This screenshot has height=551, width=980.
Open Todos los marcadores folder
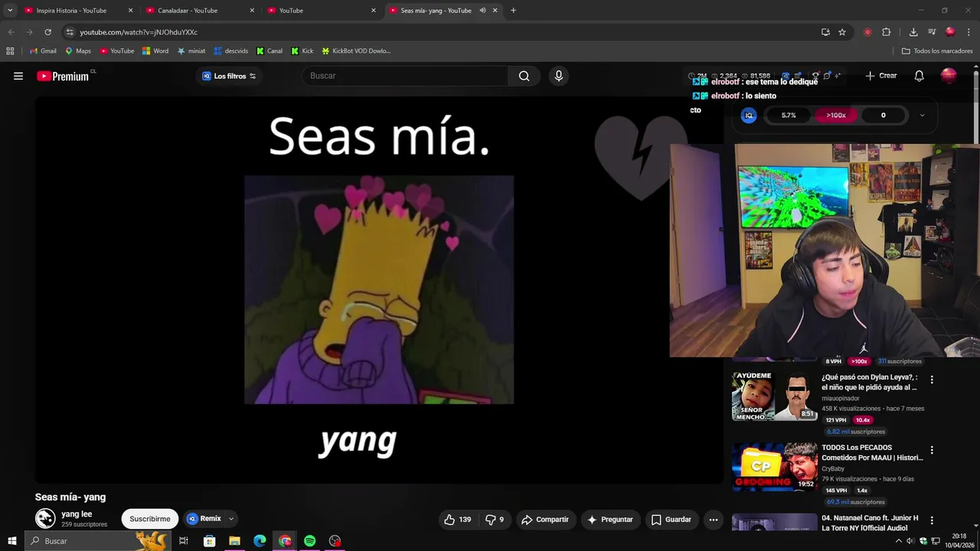point(937,51)
